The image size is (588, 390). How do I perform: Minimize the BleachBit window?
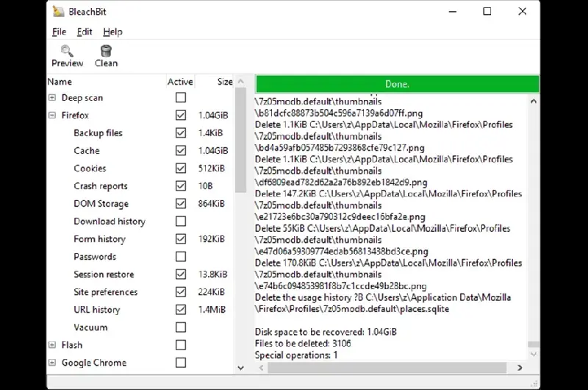453,12
